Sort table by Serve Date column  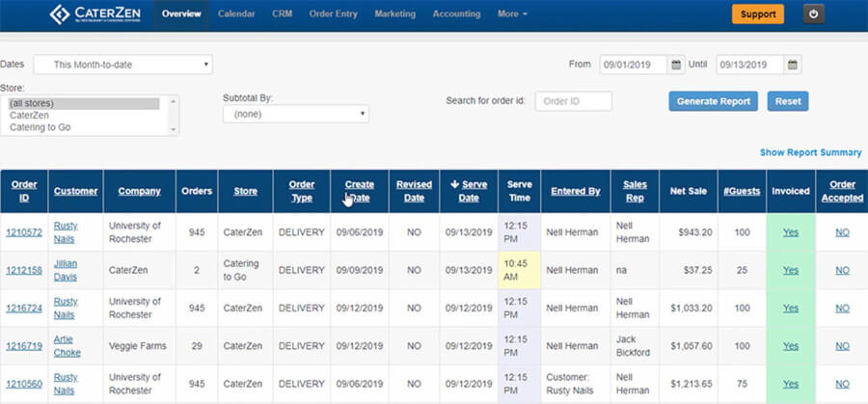tap(469, 191)
